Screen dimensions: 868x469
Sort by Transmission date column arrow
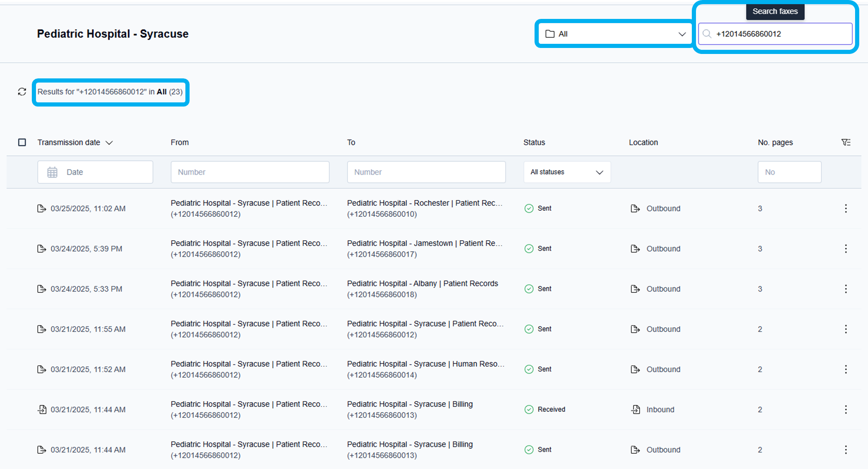pyautogui.click(x=109, y=143)
